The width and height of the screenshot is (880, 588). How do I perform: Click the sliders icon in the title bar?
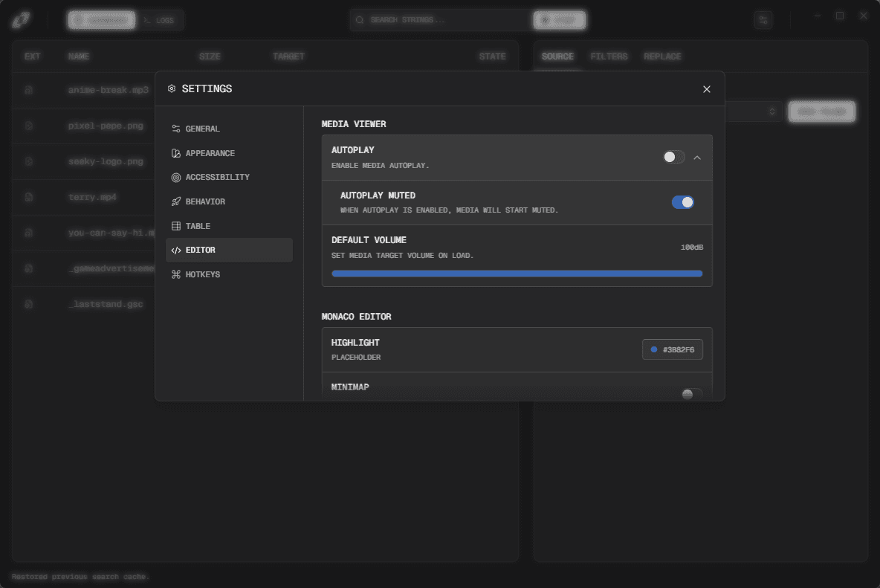763,20
